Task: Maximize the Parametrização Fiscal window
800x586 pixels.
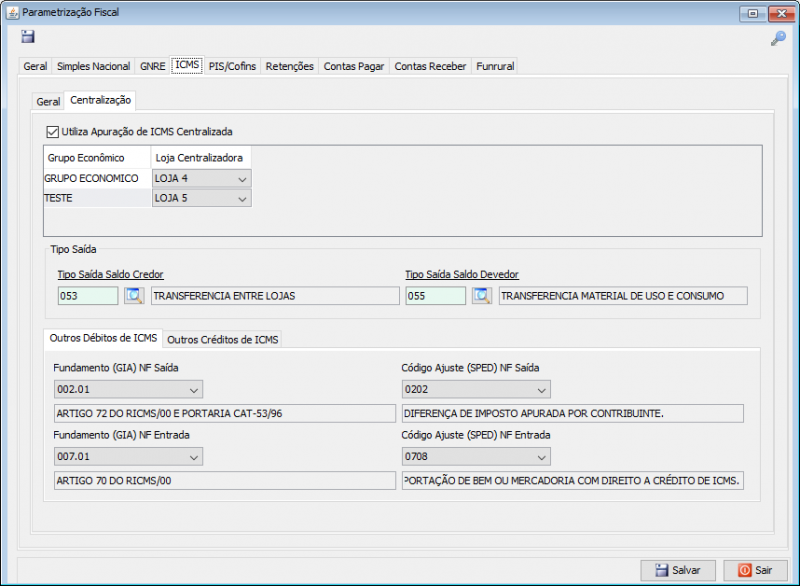Action: [x=753, y=13]
